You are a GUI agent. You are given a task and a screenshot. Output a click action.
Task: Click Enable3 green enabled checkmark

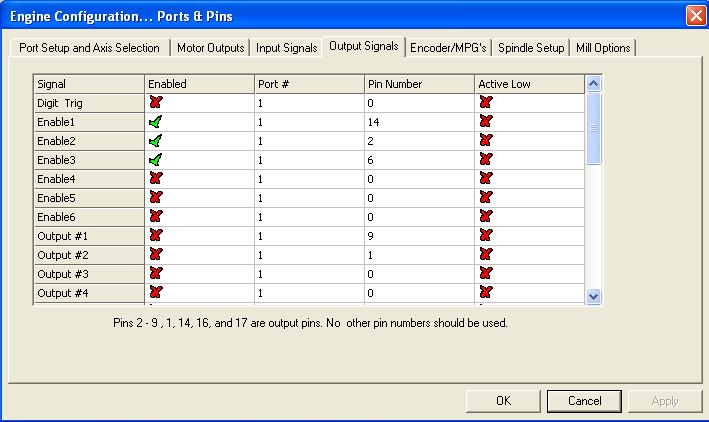(x=155, y=160)
